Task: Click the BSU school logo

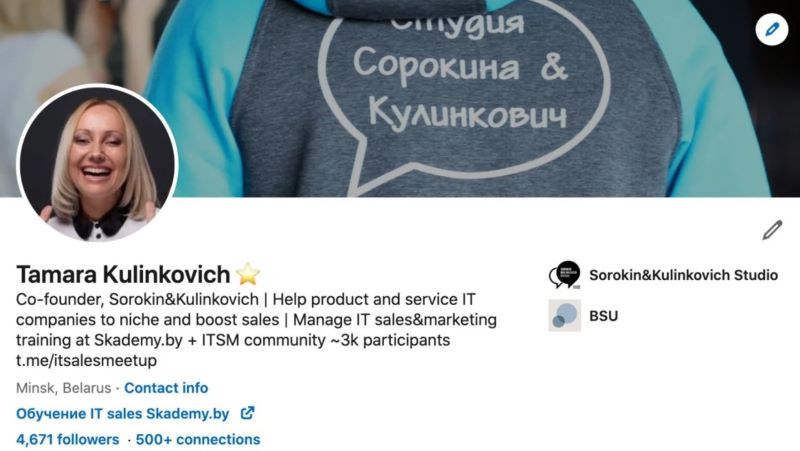Action: point(565,315)
